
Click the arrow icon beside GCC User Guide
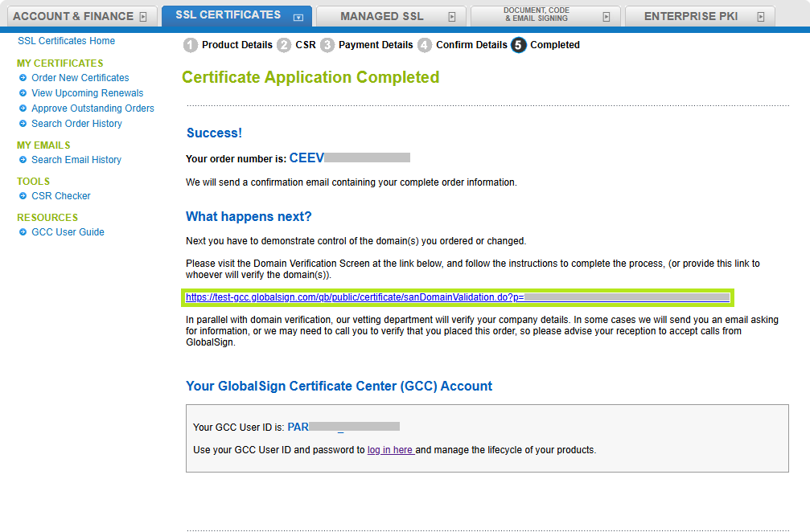click(x=23, y=232)
